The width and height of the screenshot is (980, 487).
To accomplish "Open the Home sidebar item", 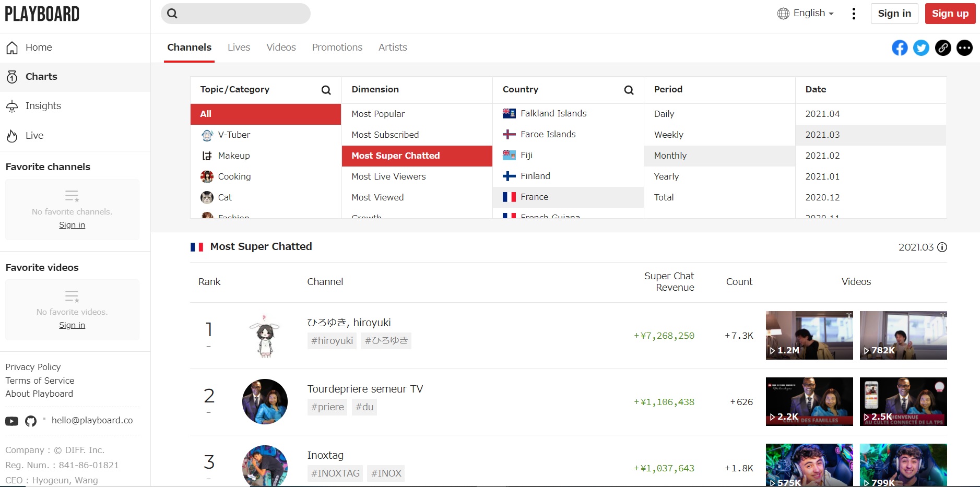I will click(75, 47).
